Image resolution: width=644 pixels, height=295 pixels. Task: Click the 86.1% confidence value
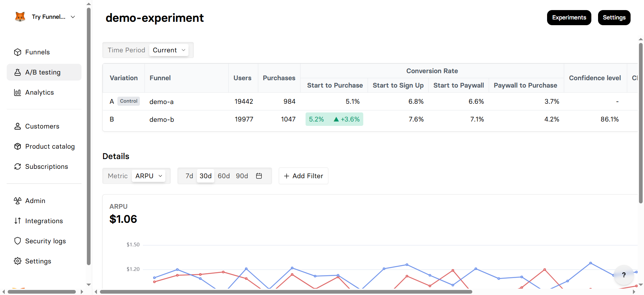tap(609, 119)
